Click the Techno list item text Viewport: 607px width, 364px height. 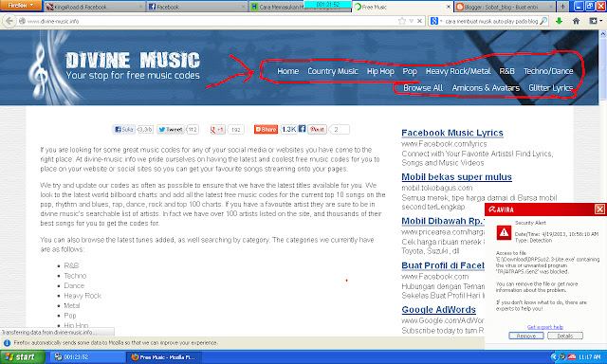tap(75, 276)
